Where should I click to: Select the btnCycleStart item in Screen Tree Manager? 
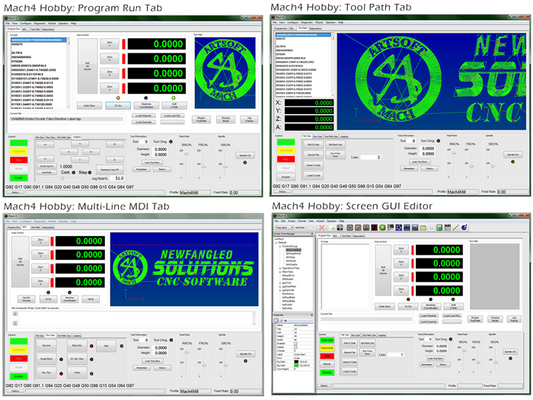point(294,250)
